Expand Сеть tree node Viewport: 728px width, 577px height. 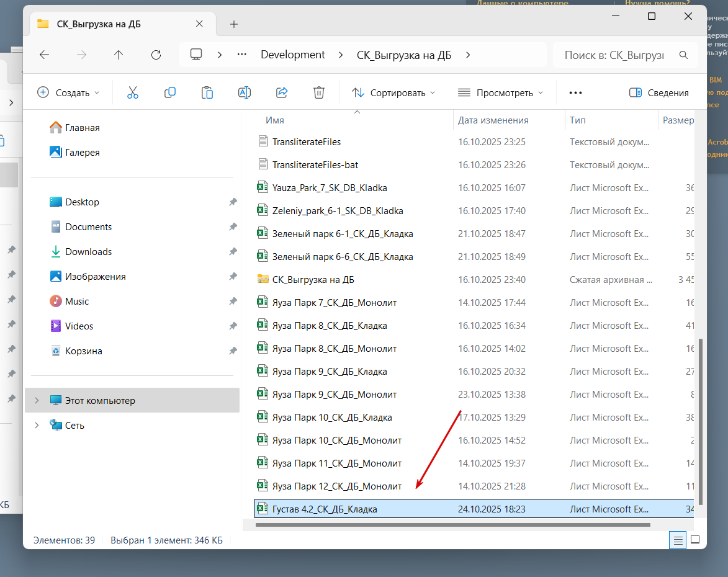37,425
